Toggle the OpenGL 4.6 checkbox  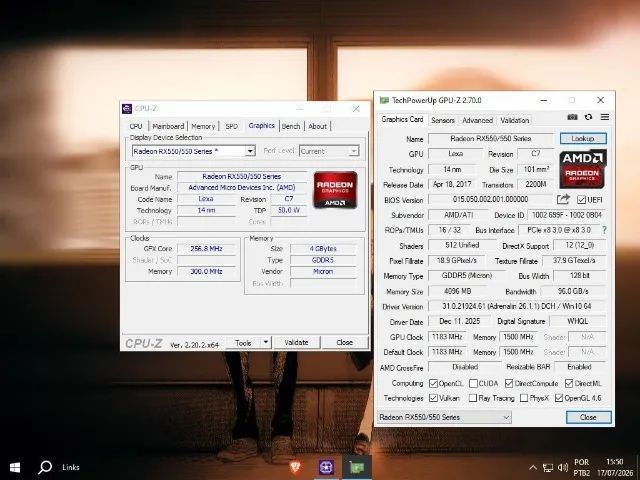click(x=559, y=398)
